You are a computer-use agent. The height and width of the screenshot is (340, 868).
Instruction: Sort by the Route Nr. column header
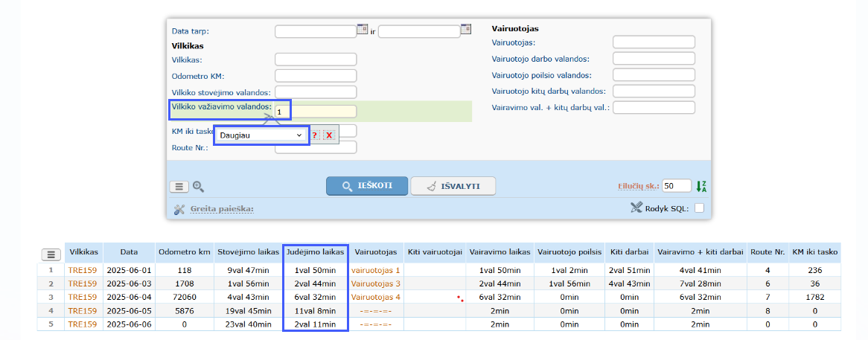click(768, 252)
